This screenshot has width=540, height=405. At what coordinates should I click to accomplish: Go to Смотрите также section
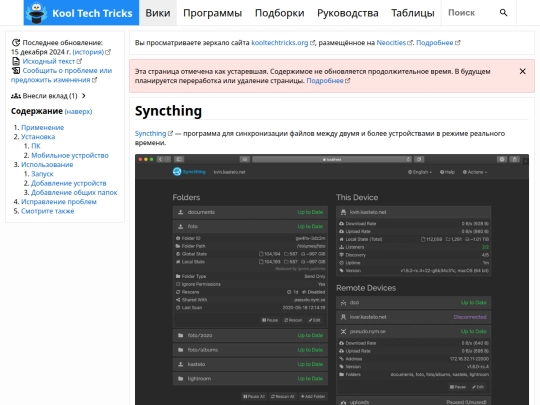(48, 211)
